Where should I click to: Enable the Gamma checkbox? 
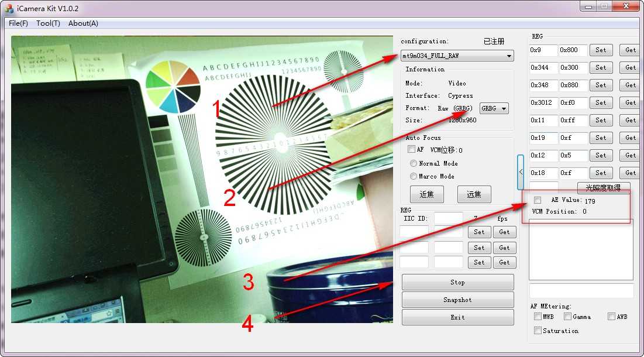tap(567, 317)
